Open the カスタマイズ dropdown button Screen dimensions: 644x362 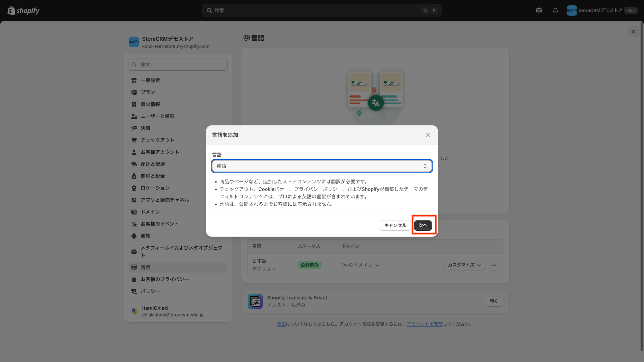point(464,265)
